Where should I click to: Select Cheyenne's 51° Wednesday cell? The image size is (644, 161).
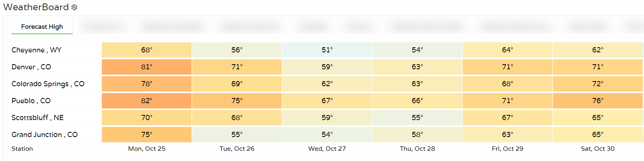[x=327, y=50]
